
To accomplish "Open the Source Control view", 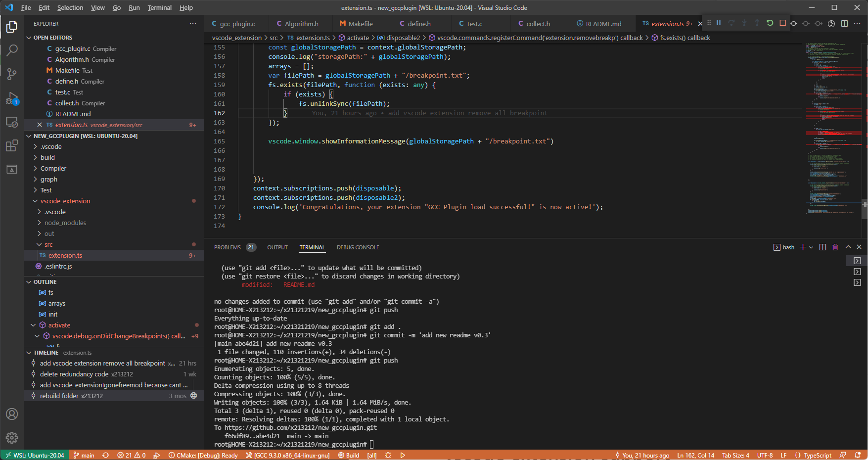I will click(x=12, y=74).
